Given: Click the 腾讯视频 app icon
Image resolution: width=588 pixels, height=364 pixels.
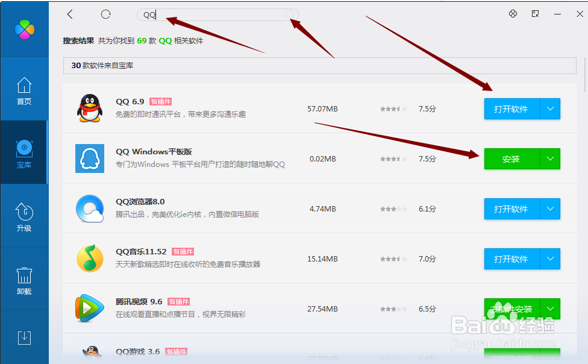Looking at the screenshot, I should 89,309.
